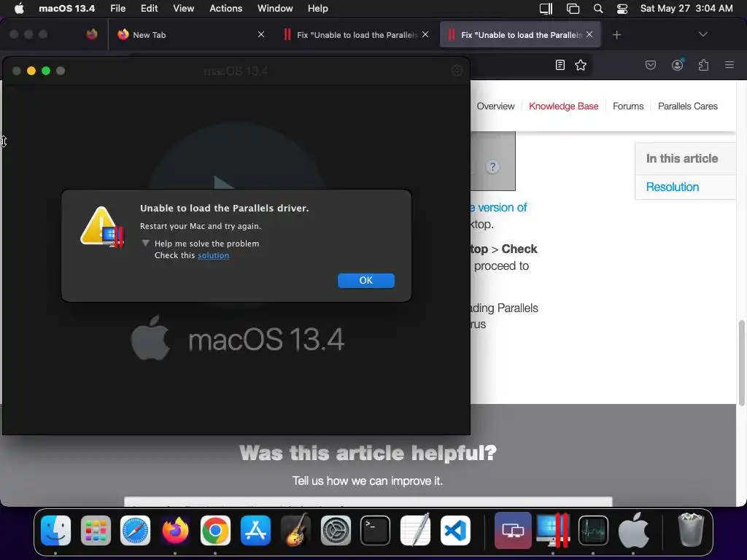The height and width of the screenshot is (560, 747).
Task: Open the Forums link
Action: [x=628, y=106]
